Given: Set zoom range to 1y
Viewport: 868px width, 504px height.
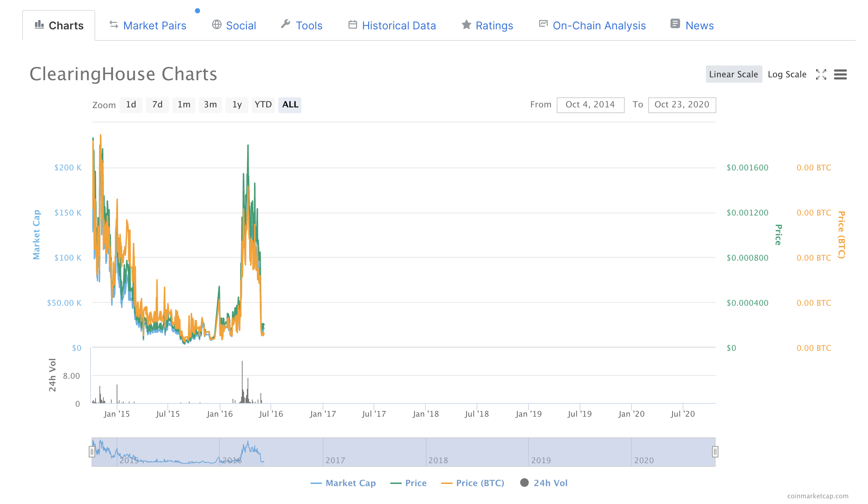Looking at the screenshot, I should tap(237, 105).
